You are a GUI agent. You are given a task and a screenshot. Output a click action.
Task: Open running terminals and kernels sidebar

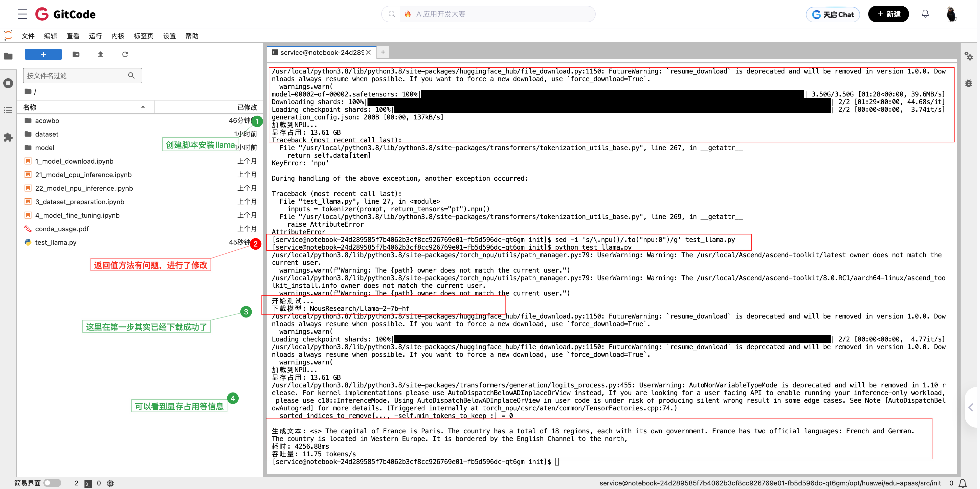click(x=8, y=83)
